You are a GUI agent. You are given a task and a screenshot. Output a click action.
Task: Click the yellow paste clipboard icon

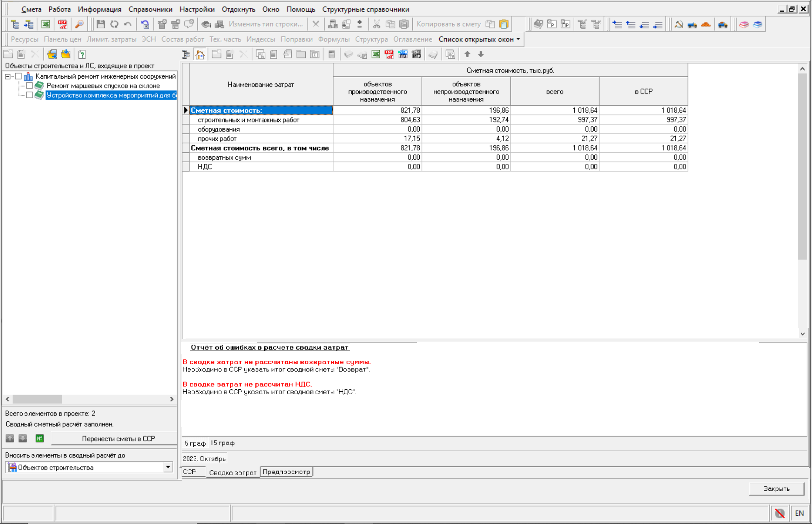[504, 24]
